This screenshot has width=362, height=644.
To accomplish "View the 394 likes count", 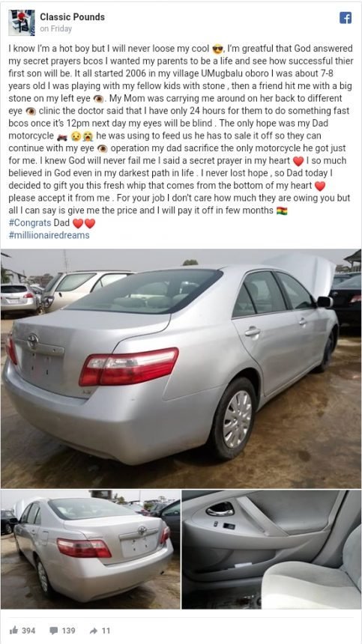I will point(28,631).
